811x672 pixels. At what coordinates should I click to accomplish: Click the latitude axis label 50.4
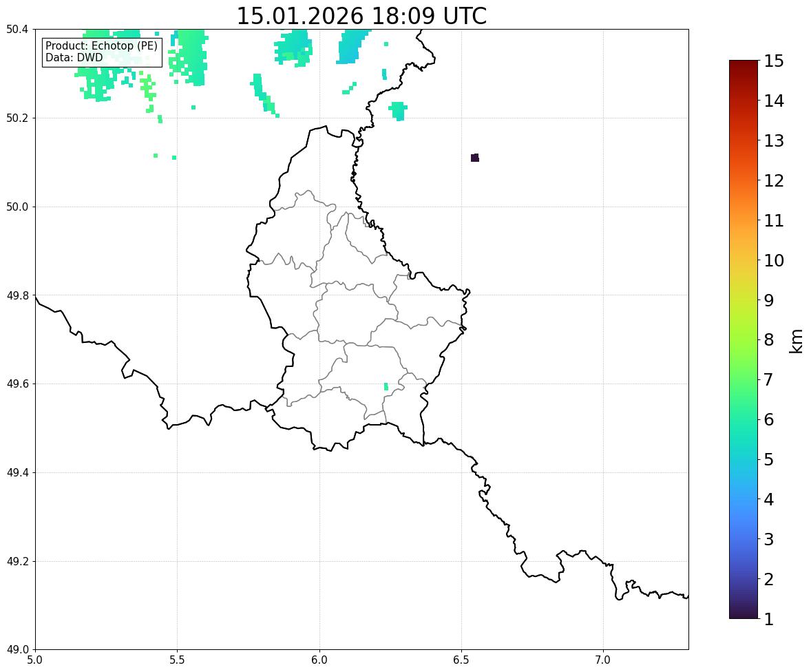(17, 30)
